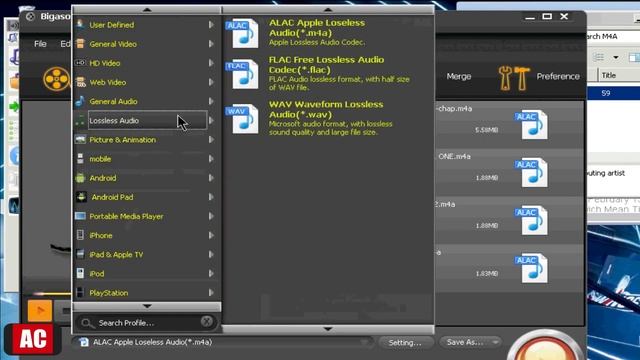Click the iPod device icon
This screenshot has width=640, height=360.
pos(80,273)
